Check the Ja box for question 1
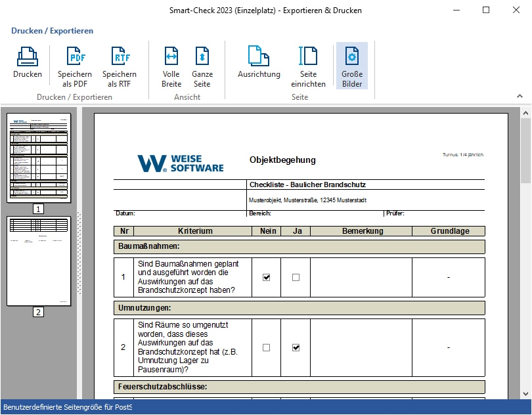Screen dimensions: 532x415 pos(296,278)
